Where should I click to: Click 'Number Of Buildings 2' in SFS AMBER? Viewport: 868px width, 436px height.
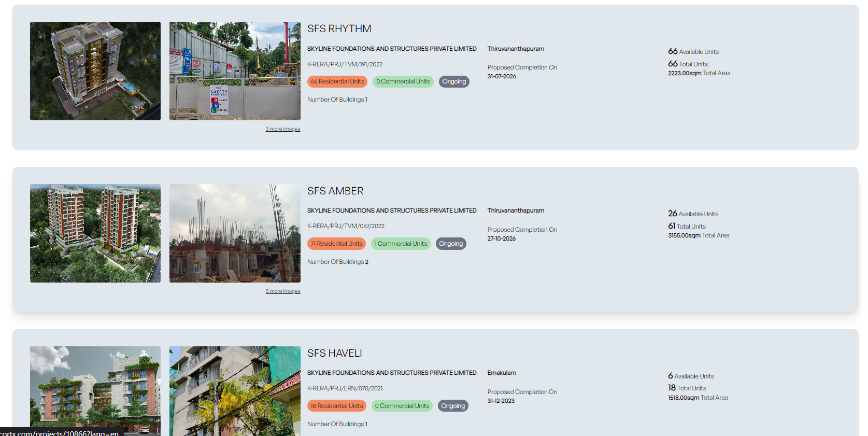tap(338, 262)
